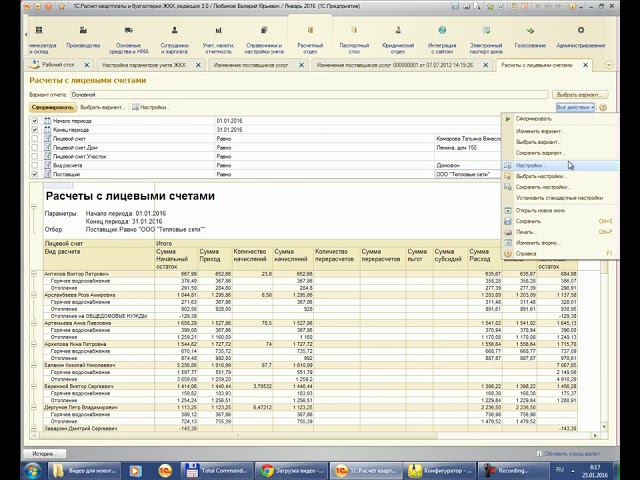Open Юридический отдел section
The width and height of the screenshot is (640, 480).
(x=398, y=40)
